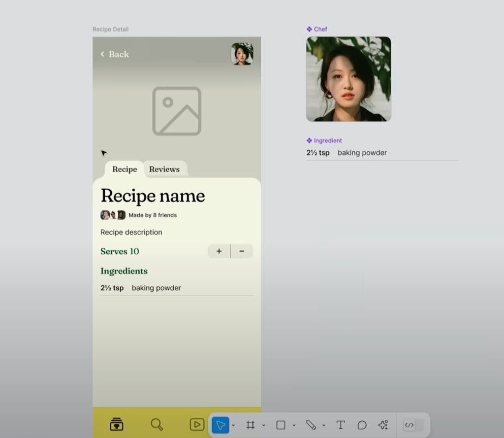
Task: Expand Frame tool options arrow
Action: [x=264, y=425]
